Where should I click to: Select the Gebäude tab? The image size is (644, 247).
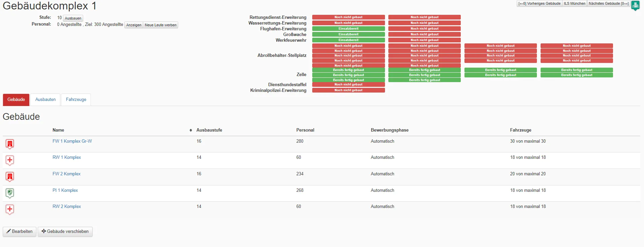click(x=16, y=100)
